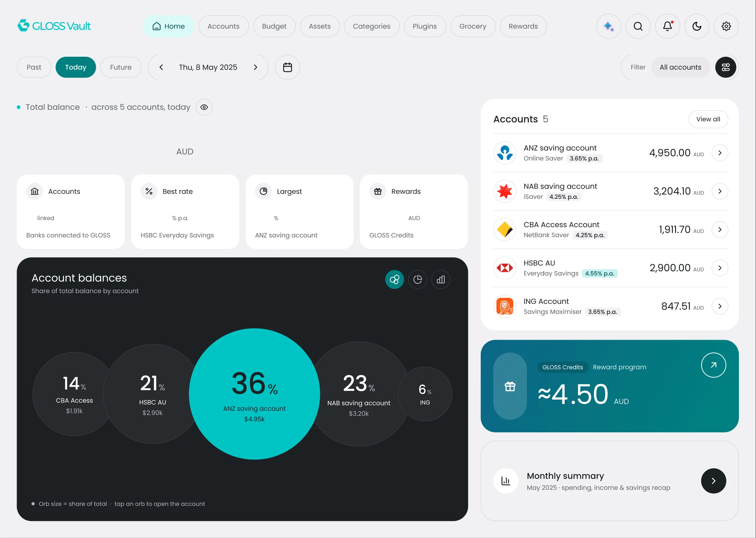Expand ANZ saving account chevron
Viewport: 756px width, 538px height.
click(x=719, y=153)
